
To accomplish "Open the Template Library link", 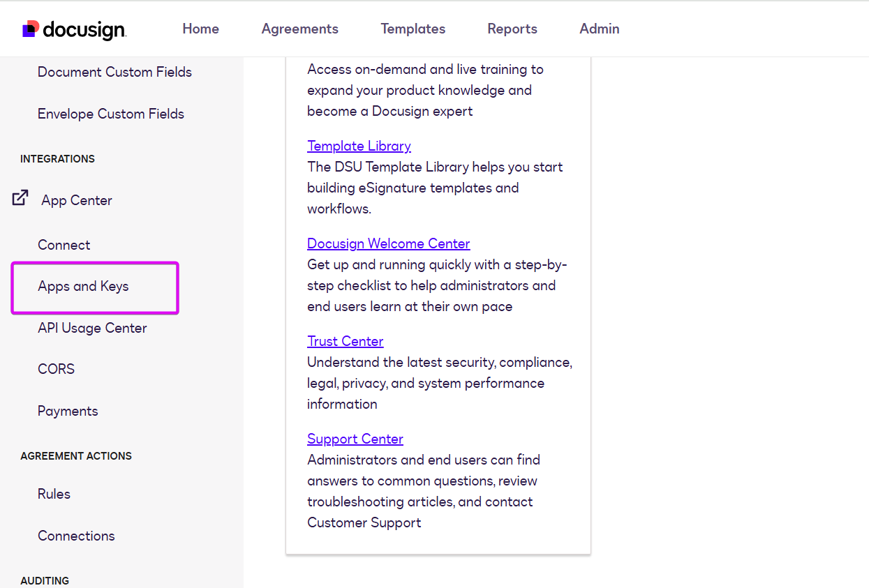I will pyautogui.click(x=359, y=146).
